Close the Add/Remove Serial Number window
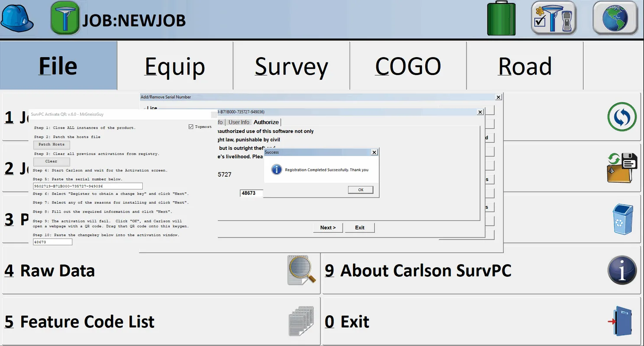The image size is (644, 346). tap(498, 97)
